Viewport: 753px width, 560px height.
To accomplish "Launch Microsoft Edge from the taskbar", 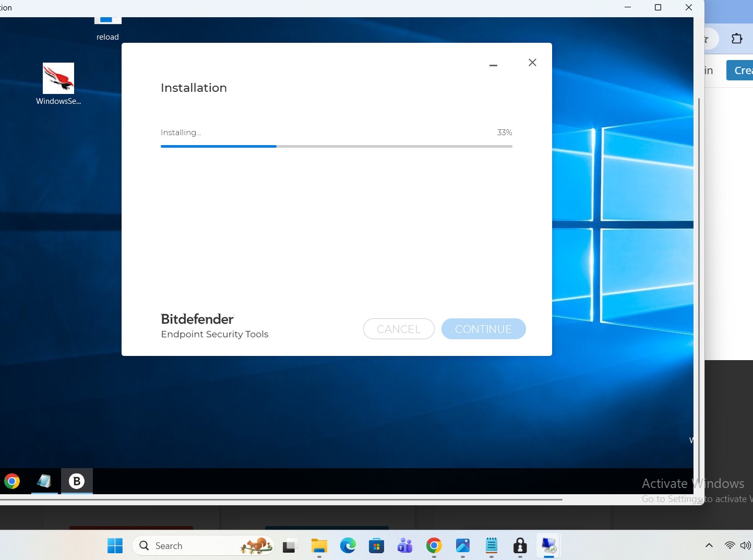I will tap(348, 546).
